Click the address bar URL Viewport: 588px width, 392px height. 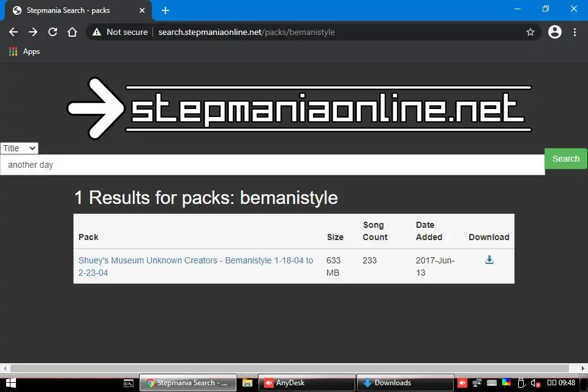(246, 32)
